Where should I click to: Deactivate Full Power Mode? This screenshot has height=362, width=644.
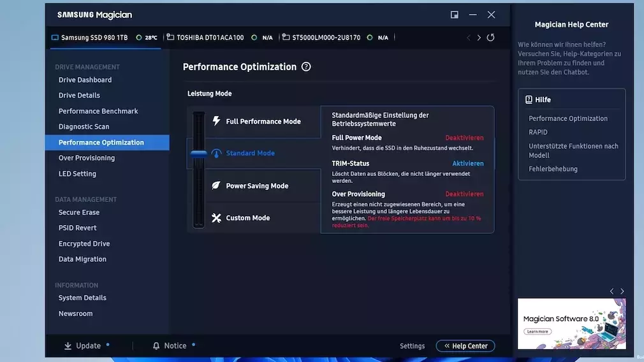coord(464,138)
